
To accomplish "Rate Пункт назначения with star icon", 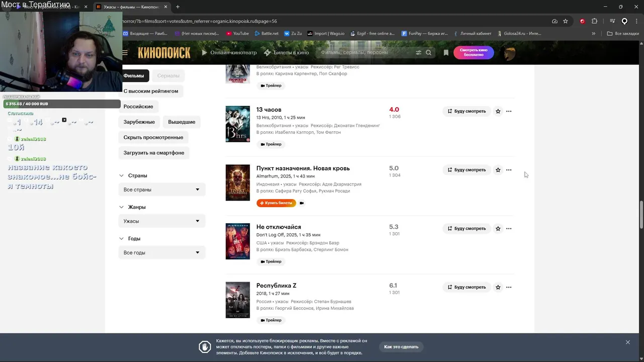I will click(498, 170).
